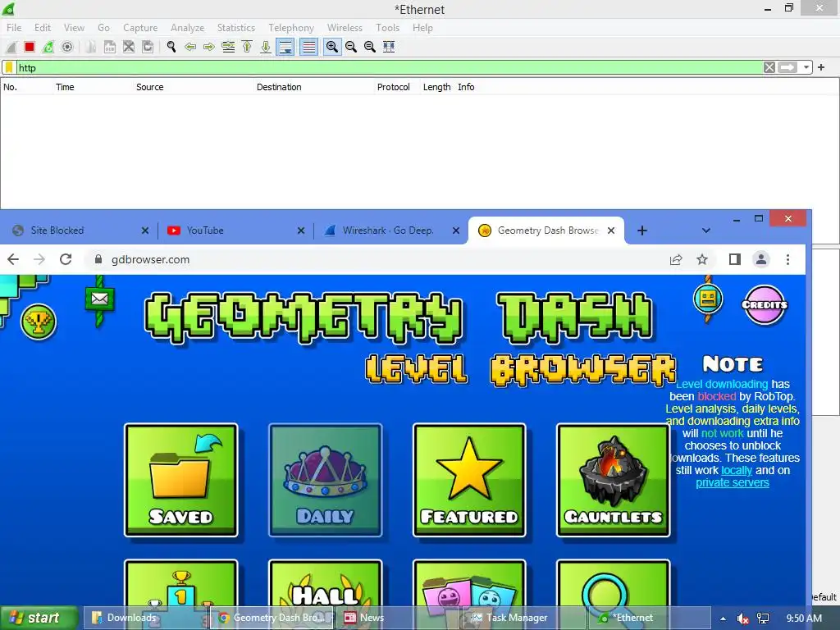Open the Wireless menu
Viewport: 840px width, 630px height.
[x=345, y=28]
